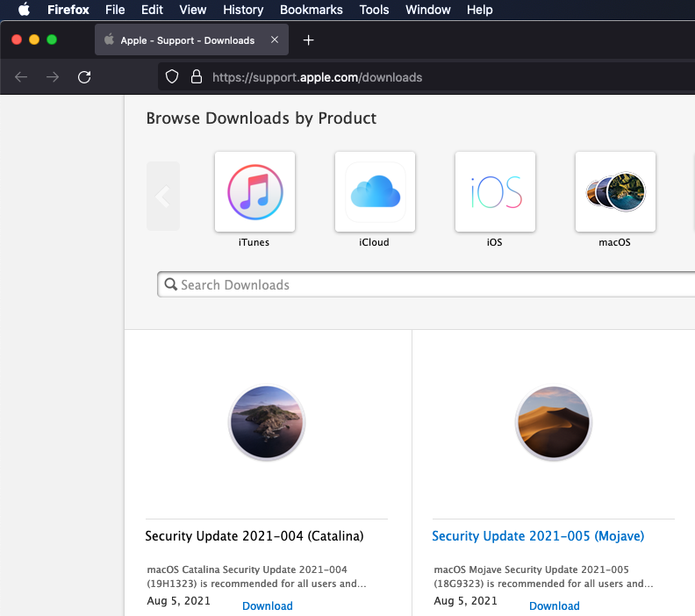Click the macOS Catalina update description text
The height and width of the screenshot is (616, 695).
point(256,577)
